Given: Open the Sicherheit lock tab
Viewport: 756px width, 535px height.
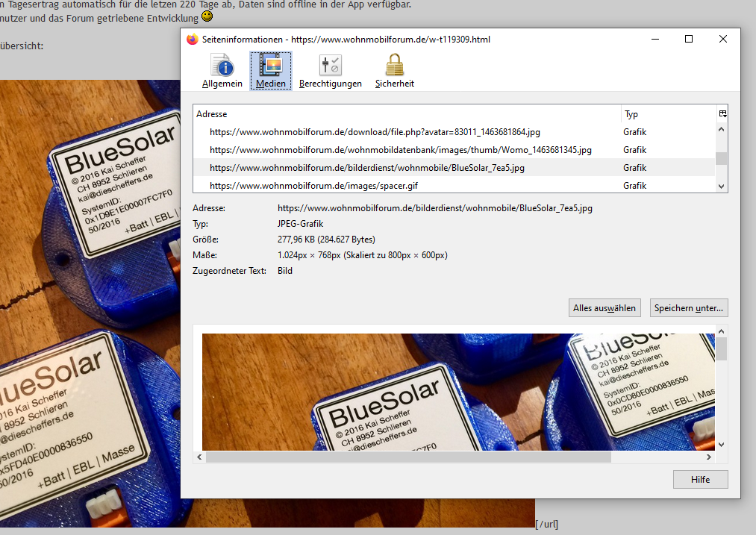Looking at the screenshot, I should click(x=394, y=71).
